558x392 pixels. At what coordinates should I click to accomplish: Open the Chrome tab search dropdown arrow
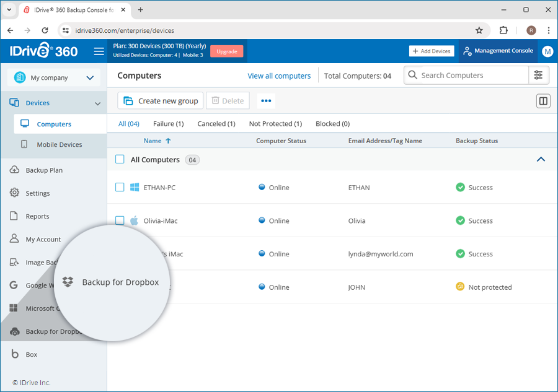tap(9, 10)
